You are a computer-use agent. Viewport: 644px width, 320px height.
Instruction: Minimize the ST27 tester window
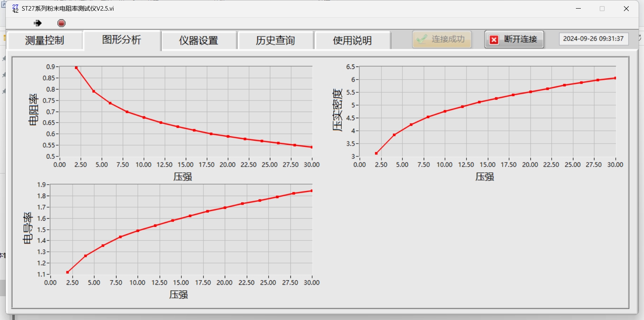click(578, 9)
